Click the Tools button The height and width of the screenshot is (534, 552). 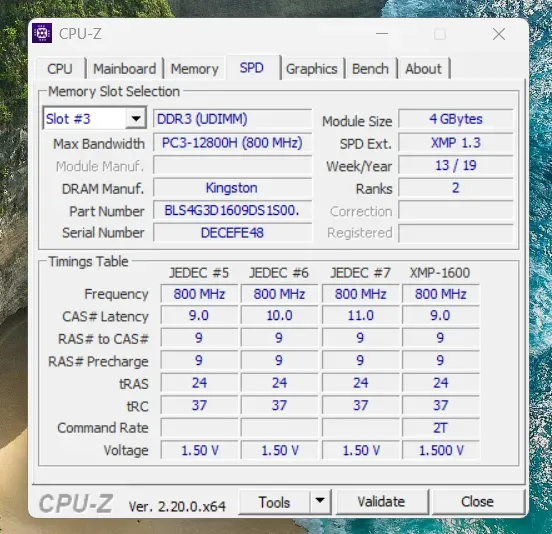[274, 502]
